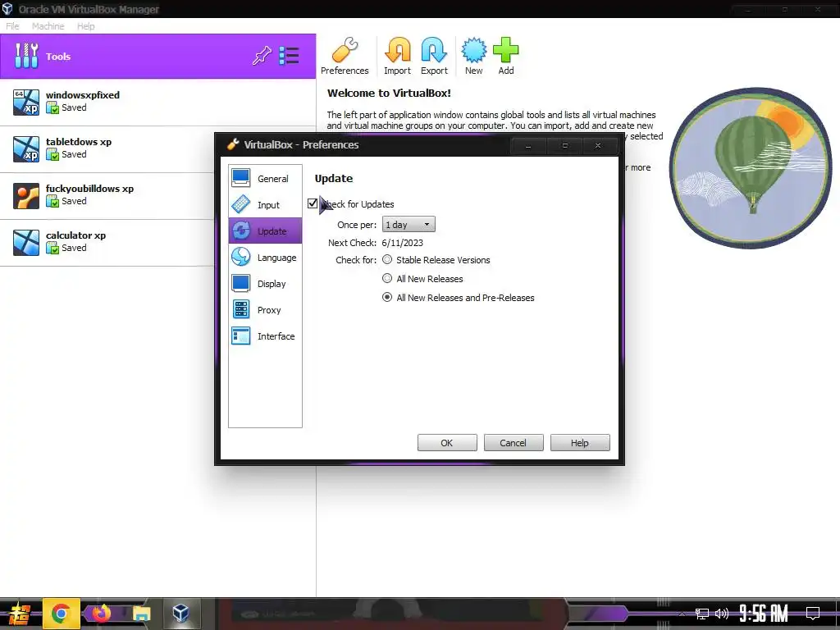This screenshot has height=630, width=840.
Task: Open the Once per interval dropdown
Action: pos(409,225)
